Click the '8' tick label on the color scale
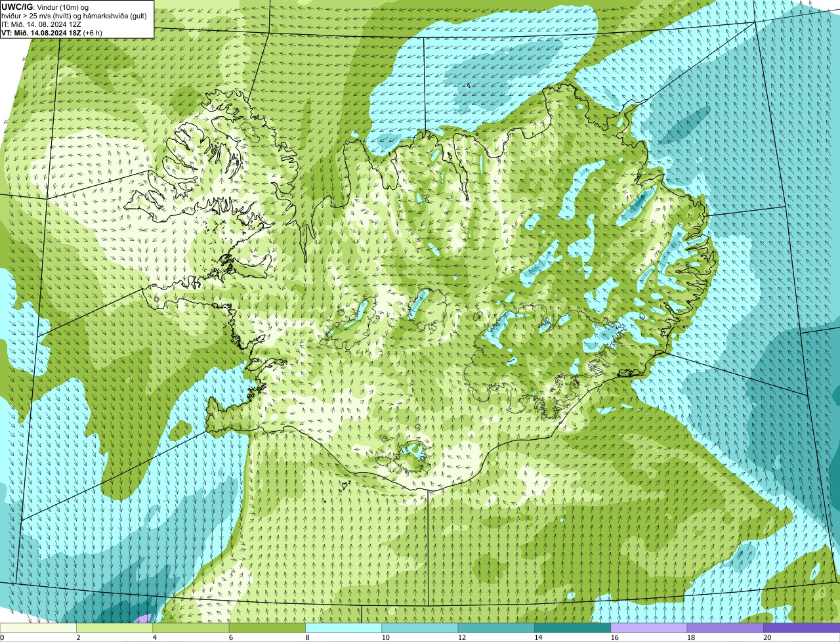Image resolution: width=840 pixels, height=642 pixels. (x=307, y=637)
